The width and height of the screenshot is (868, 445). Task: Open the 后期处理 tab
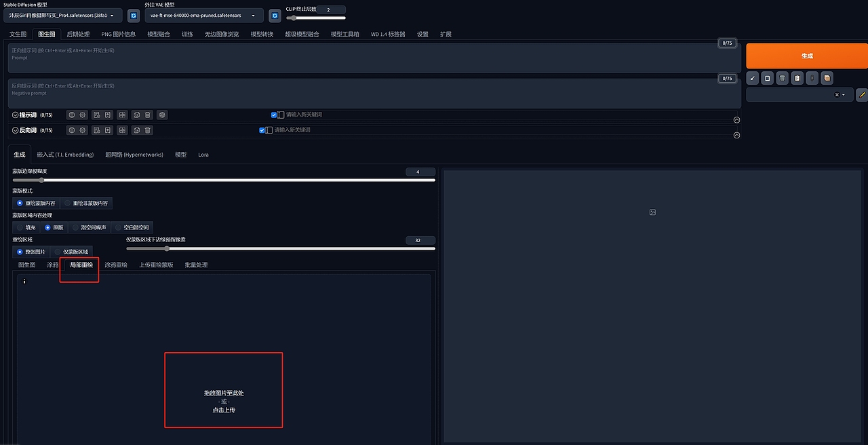pyautogui.click(x=78, y=34)
